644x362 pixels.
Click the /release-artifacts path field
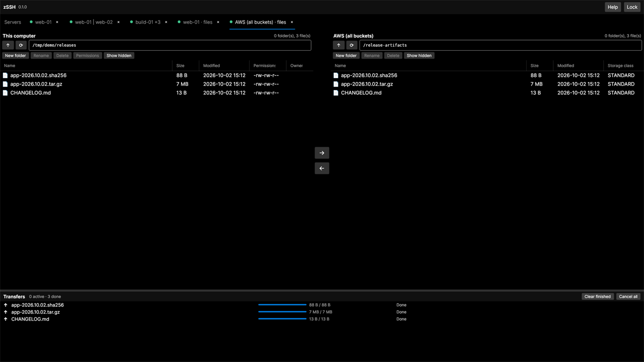click(500, 45)
